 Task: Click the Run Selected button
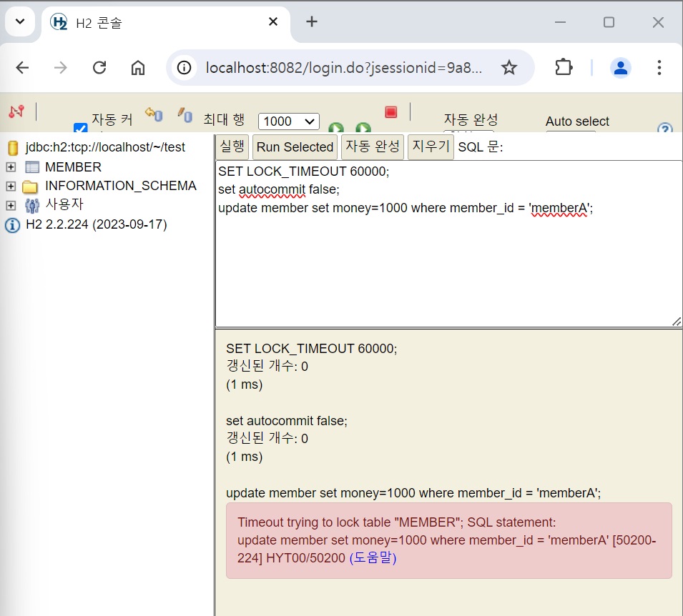[295, 146]
